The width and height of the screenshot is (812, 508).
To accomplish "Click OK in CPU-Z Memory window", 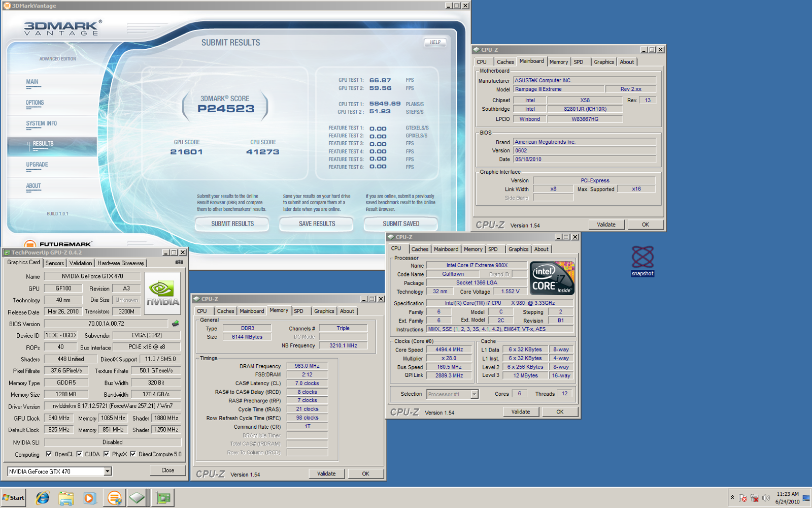I will 365,473.
